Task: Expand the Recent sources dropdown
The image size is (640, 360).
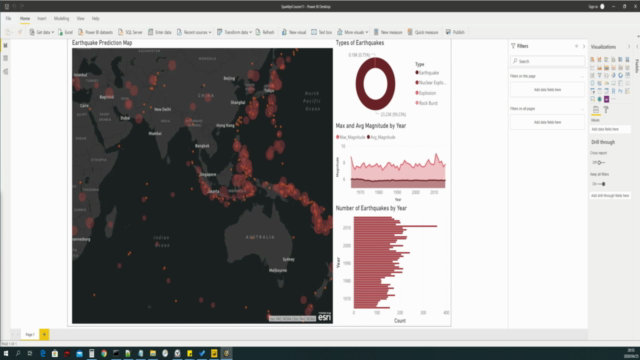Action: pyautogui.click(x=194, y=32)
